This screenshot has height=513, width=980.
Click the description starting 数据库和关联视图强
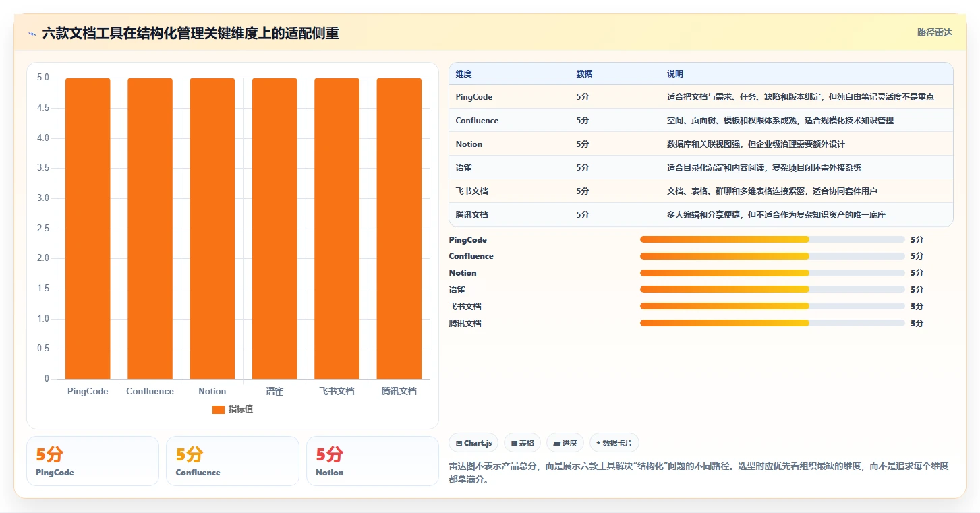[x=756, y=144]
